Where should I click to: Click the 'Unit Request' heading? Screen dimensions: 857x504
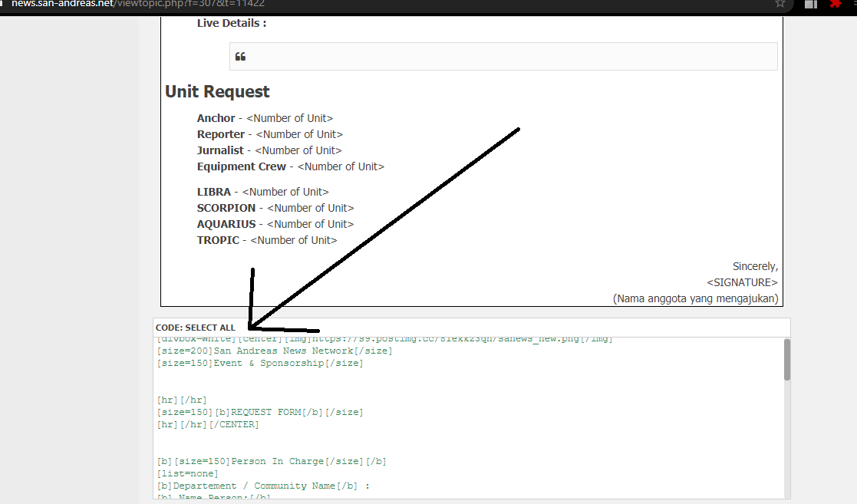(x=218, y=91)
